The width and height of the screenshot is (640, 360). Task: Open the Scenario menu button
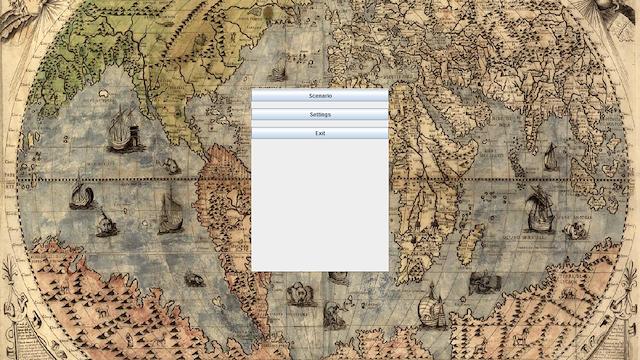coord(320,96)
